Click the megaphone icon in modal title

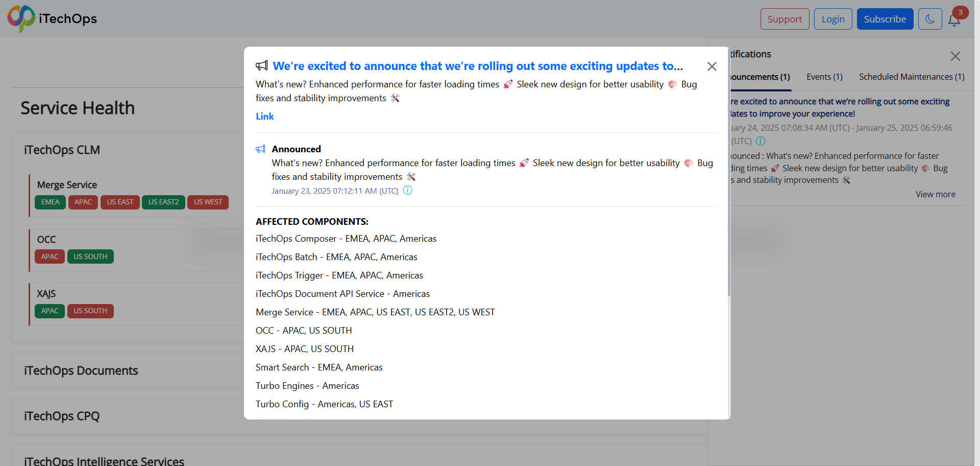(262, 66)
